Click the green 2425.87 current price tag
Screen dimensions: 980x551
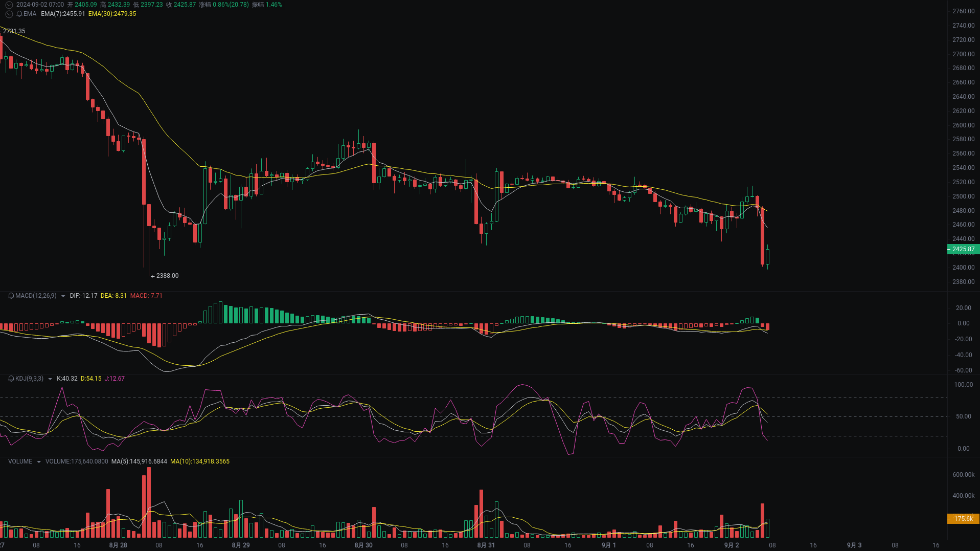963,249
